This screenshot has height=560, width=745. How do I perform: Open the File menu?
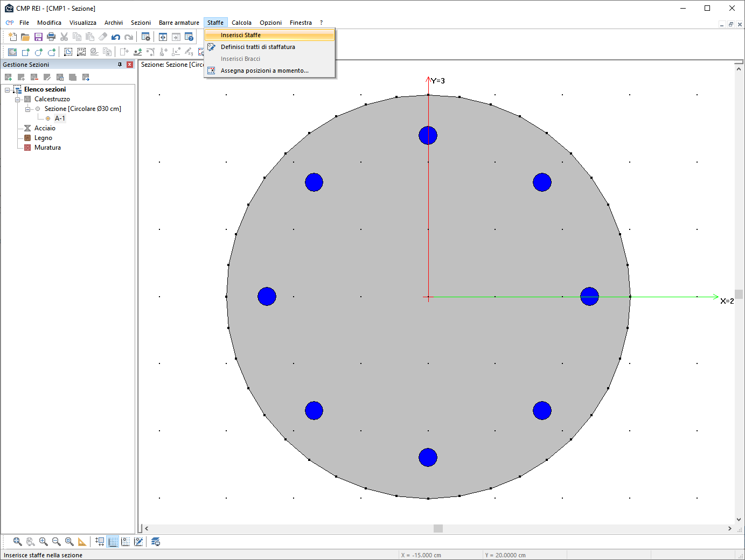[x=24, y=23]
